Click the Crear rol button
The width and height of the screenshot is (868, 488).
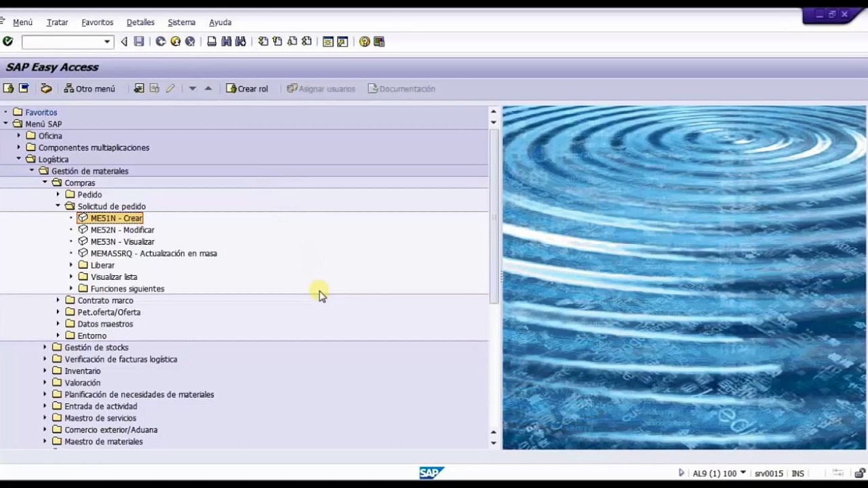click(x=247, y=89)
